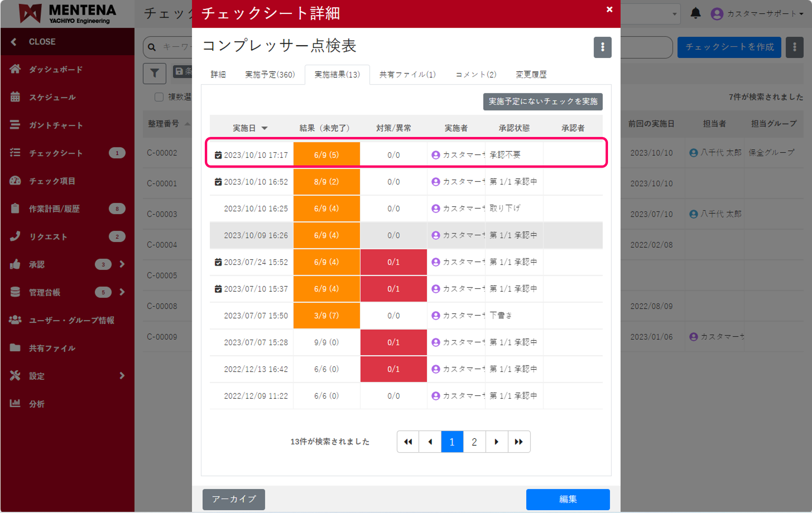Expand the 設定 sidebar submenu
Screen dimensions: 812x513
[122, 376]
